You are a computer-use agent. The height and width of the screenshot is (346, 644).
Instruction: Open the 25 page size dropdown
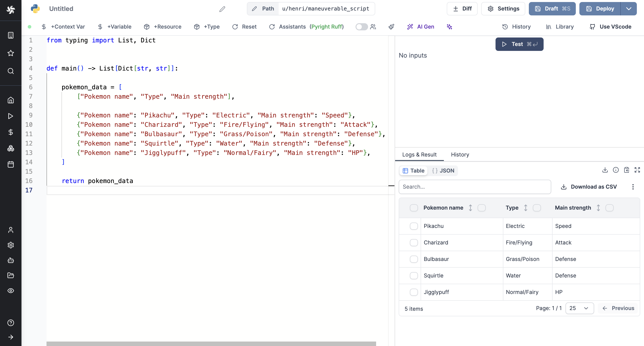click(579, 308)
